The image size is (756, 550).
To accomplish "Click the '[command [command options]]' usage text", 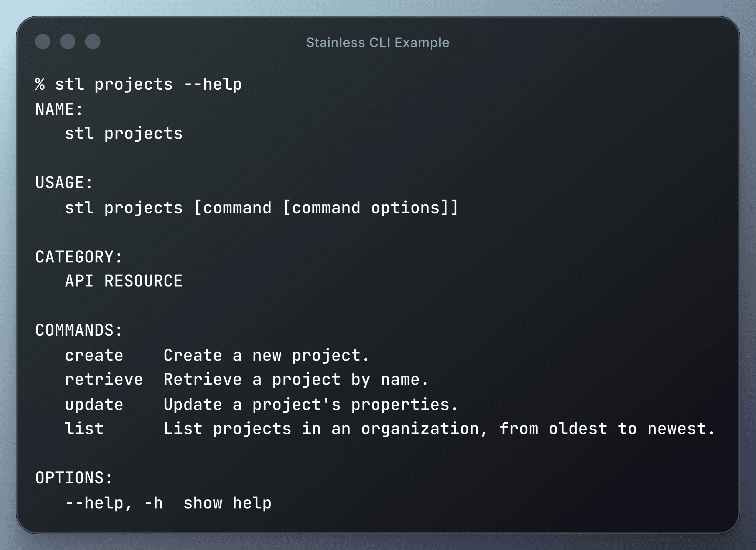I will (x=326, y=208).
